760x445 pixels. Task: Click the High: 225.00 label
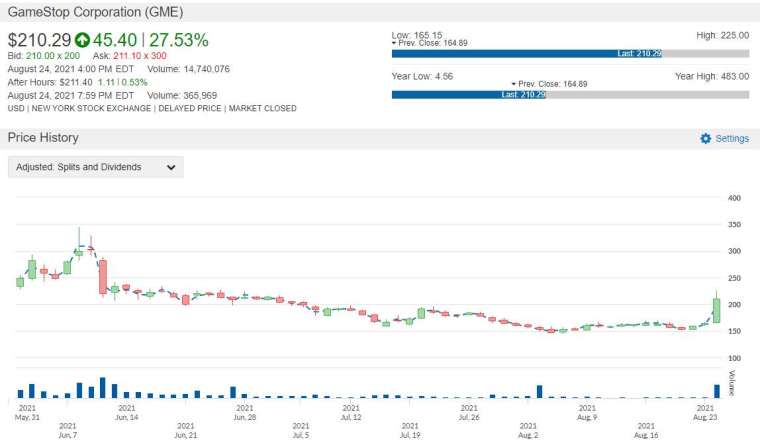pyautogui.click(x=723, y=35)
